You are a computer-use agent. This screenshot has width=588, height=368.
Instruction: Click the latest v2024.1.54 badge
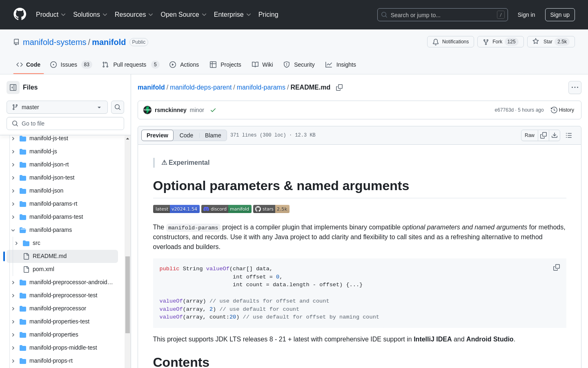point(176,209)
